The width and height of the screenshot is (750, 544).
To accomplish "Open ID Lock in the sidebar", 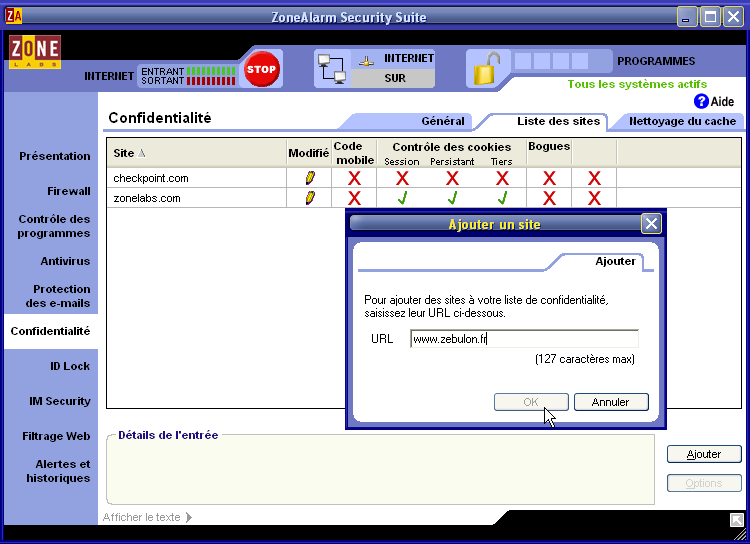I will click(x=70, y=366).
